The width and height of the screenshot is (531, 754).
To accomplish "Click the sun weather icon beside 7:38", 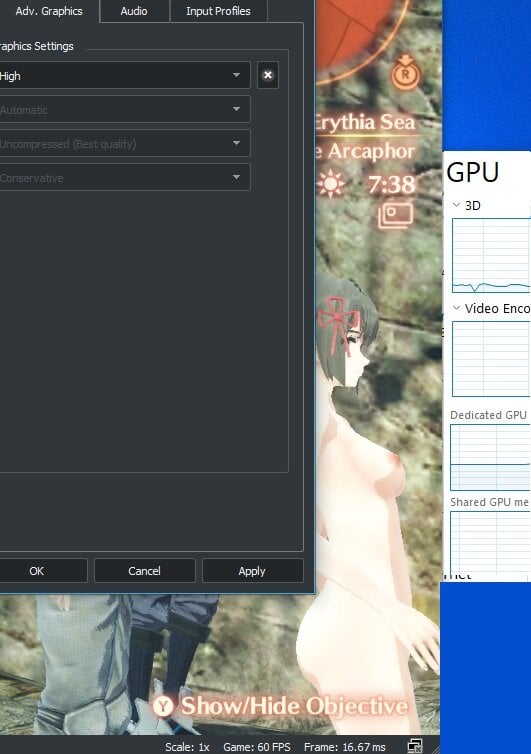I will (331, 184).
